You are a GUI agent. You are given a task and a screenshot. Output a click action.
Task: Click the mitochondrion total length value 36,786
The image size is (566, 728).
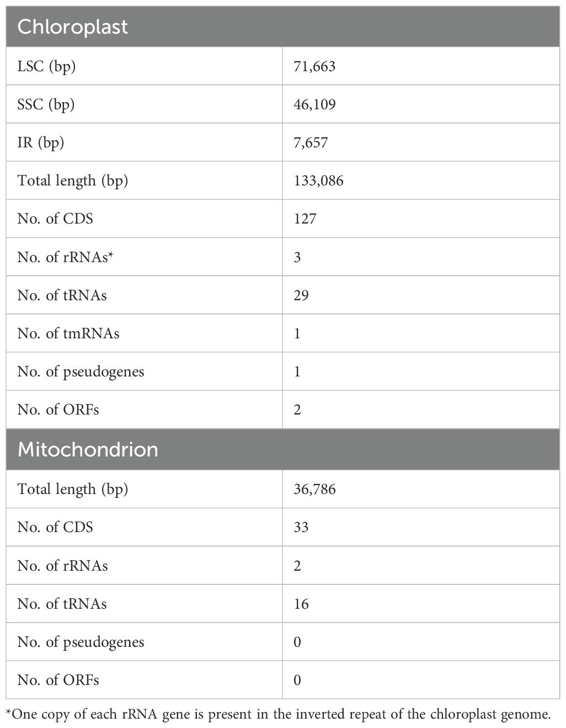click(x=314, y=489)
